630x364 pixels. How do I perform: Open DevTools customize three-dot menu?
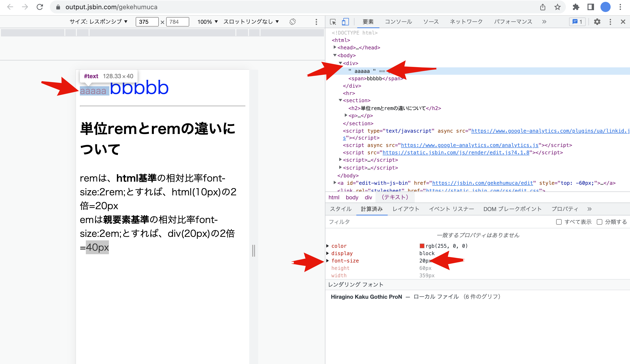click(610, 22)
